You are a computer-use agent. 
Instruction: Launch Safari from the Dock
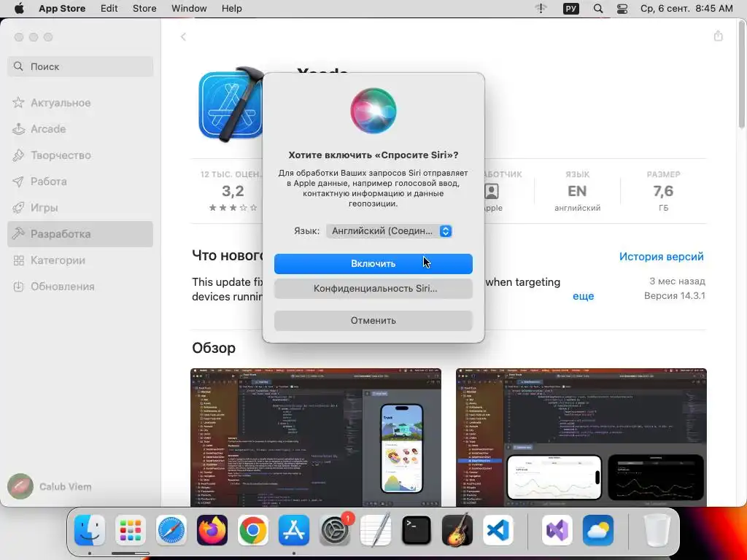(x=171, y=530)
